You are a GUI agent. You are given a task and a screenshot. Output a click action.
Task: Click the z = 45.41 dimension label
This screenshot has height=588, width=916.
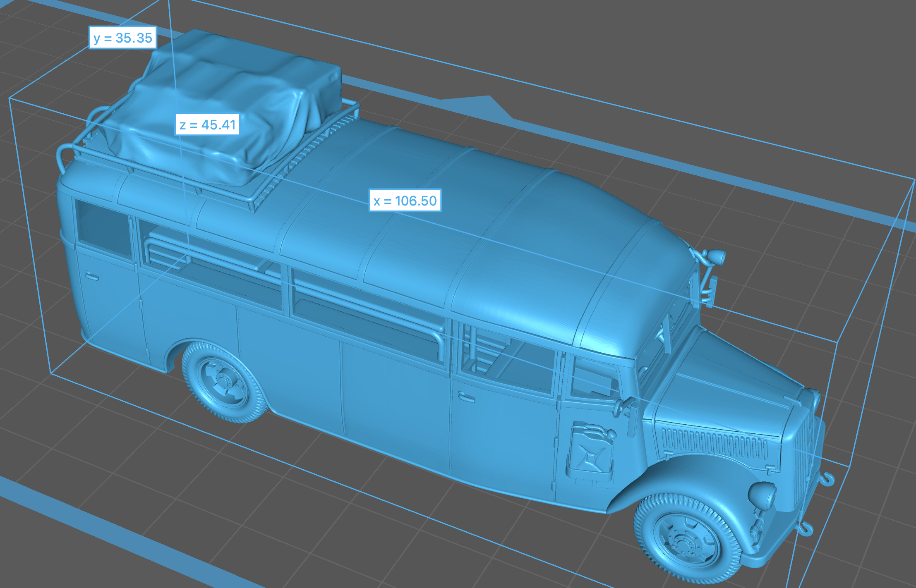pos(207,125)
